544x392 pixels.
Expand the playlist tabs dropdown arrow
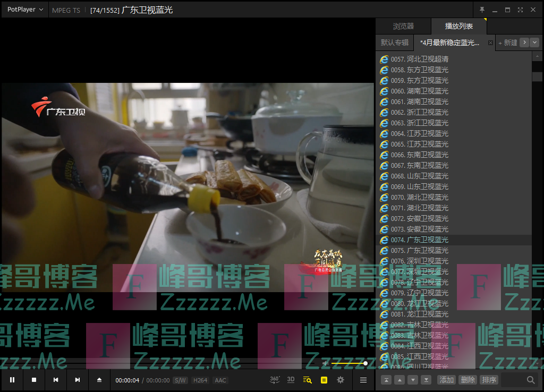coord(534,42)
